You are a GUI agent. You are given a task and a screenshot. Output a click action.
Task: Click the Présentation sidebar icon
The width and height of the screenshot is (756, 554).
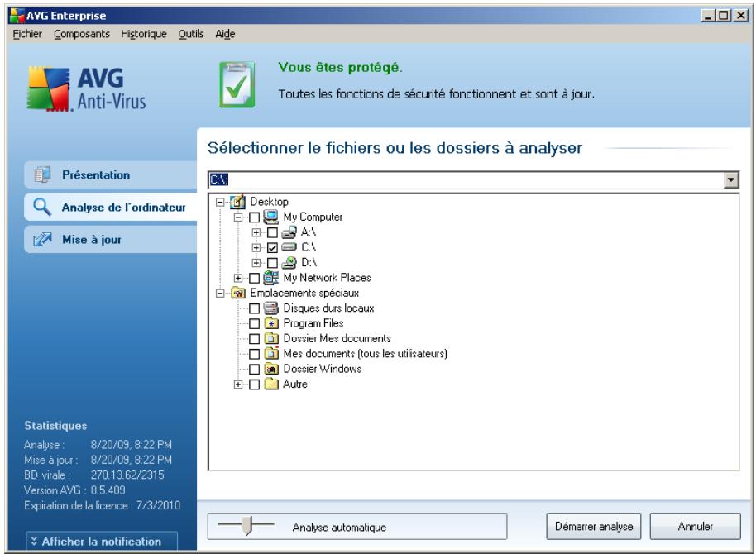pos(42,174)
